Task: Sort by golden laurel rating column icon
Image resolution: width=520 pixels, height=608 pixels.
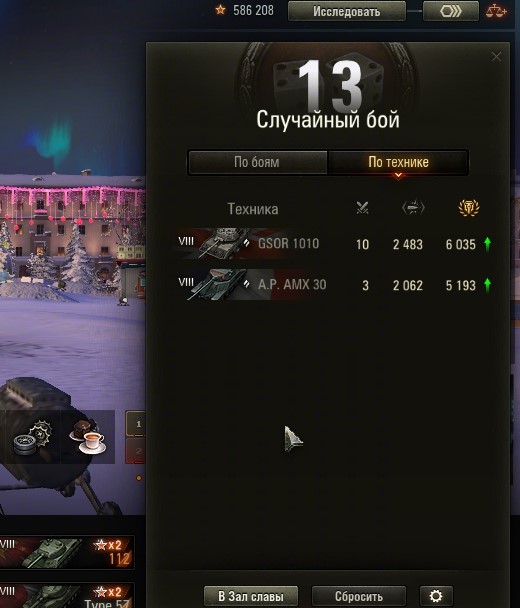Action: coord(469,208)
